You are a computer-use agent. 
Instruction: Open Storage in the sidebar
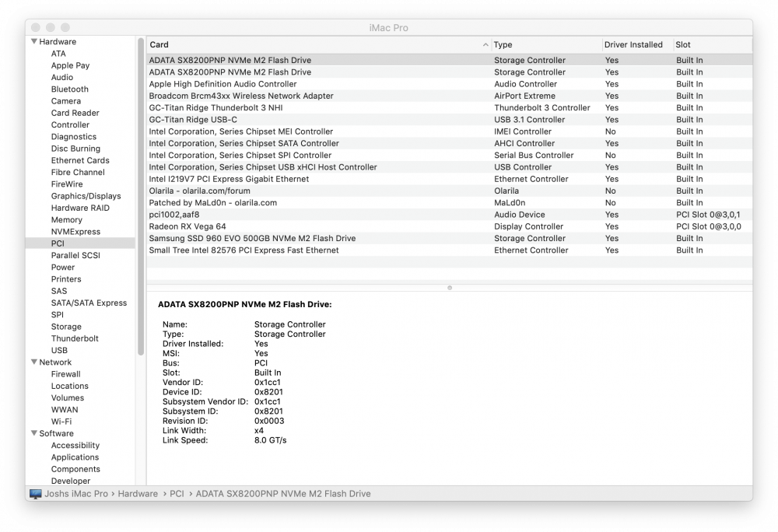point(66,327)
